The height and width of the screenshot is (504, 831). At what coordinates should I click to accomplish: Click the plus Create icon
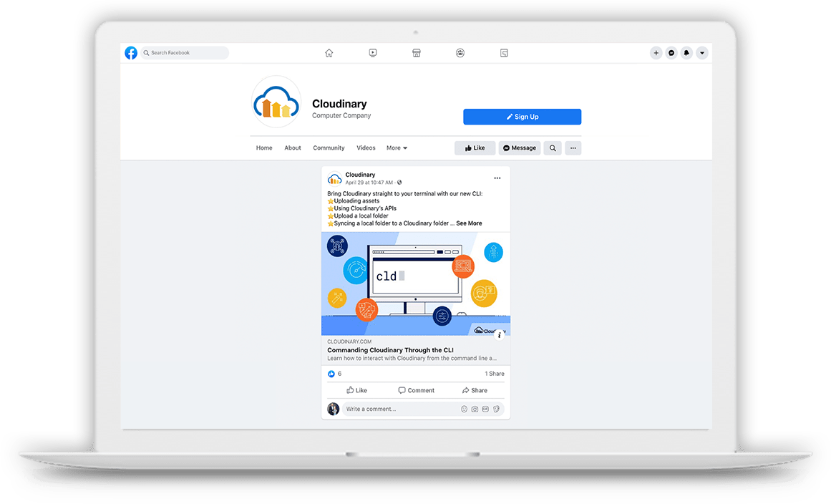point(656,53)
